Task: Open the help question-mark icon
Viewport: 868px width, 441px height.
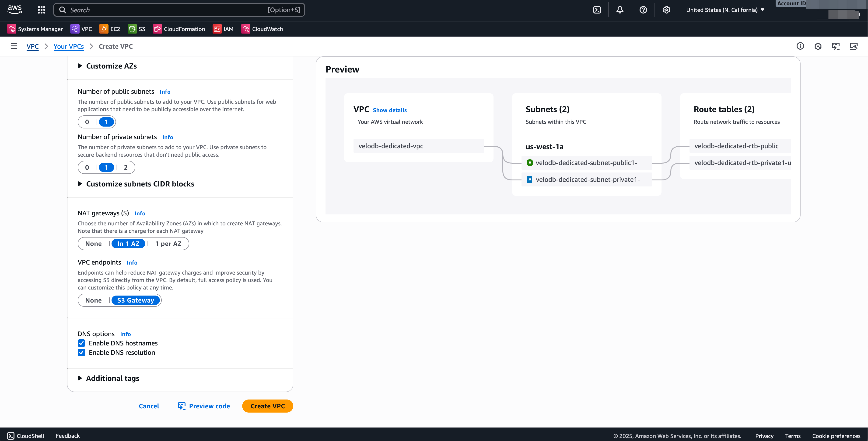Action: tap(643, 10)
